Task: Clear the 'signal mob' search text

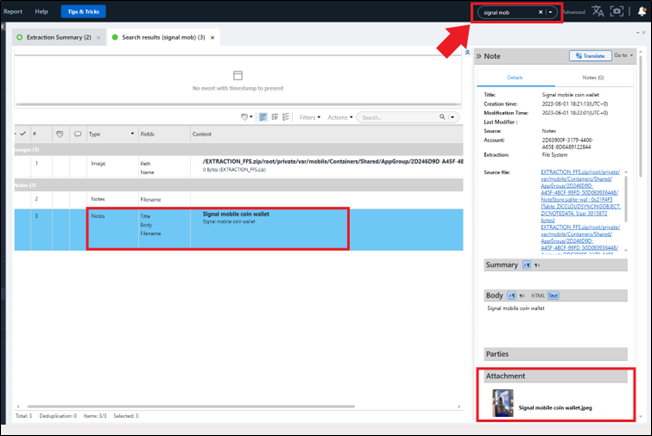Action: (540, 12)
